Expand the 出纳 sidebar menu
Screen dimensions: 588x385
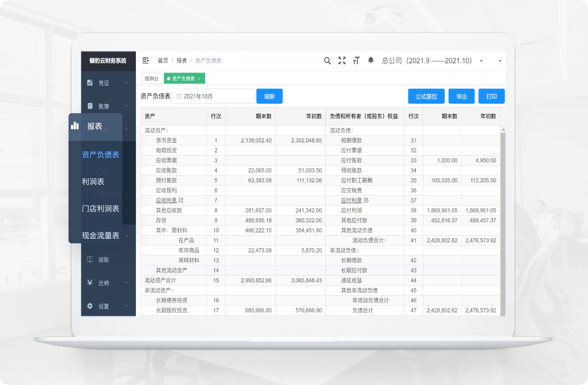108,283
